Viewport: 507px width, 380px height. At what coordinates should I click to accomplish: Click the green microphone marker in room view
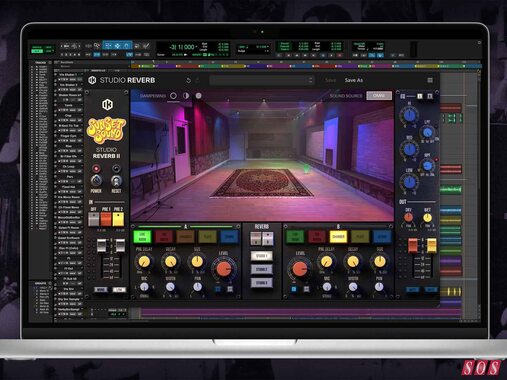(306, 168)
